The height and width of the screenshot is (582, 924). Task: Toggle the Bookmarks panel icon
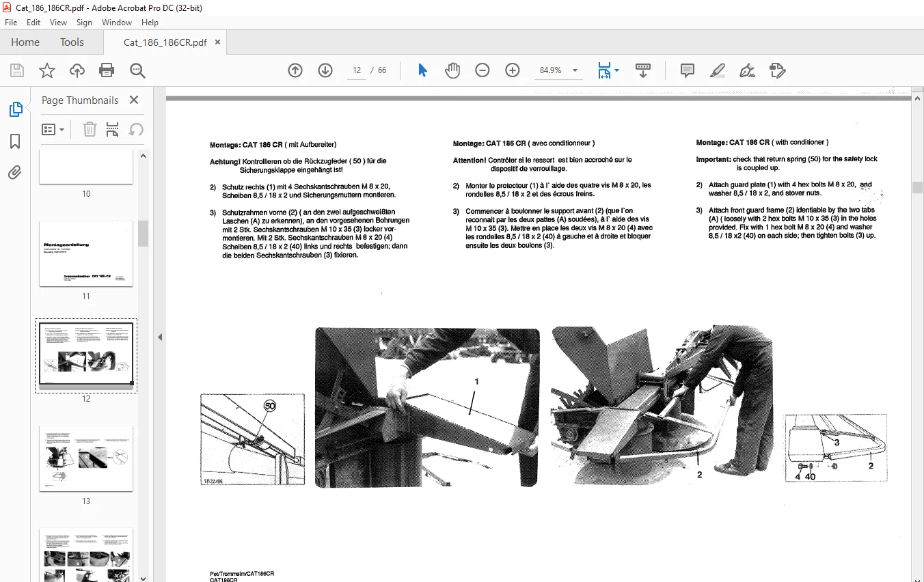point(15,141)
